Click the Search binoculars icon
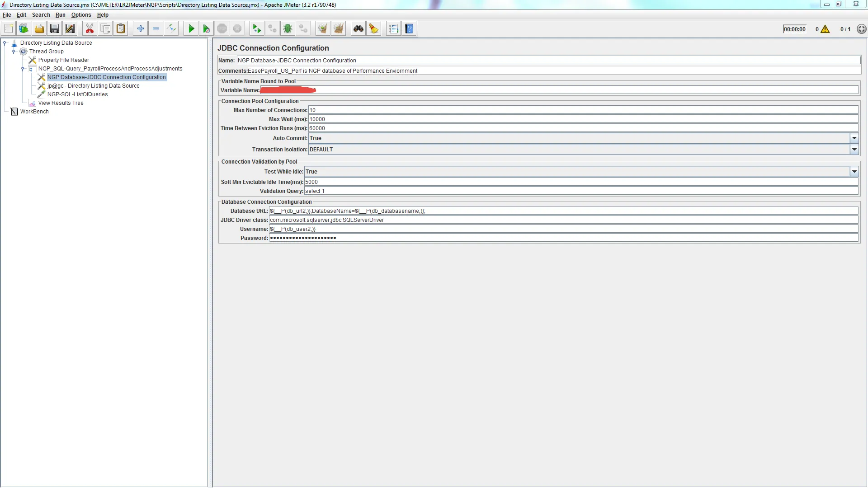The height and width of the screenshot is (488, 868). point(359,29)
